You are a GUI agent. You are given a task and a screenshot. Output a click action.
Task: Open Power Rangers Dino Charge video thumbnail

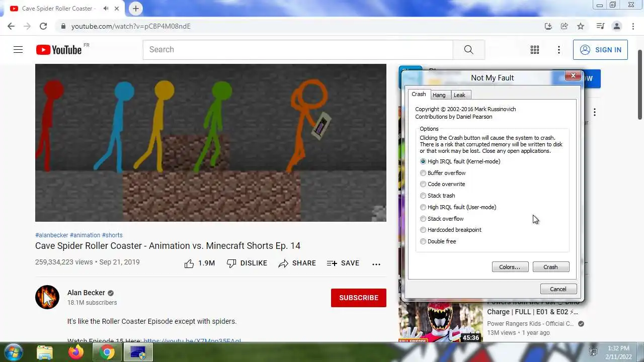pos(441,322)
